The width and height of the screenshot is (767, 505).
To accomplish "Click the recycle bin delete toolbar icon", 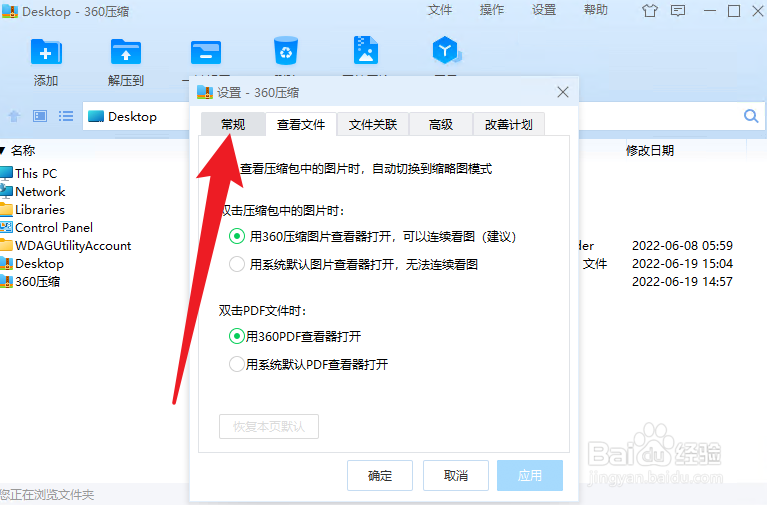I will (x=286, y=51).
